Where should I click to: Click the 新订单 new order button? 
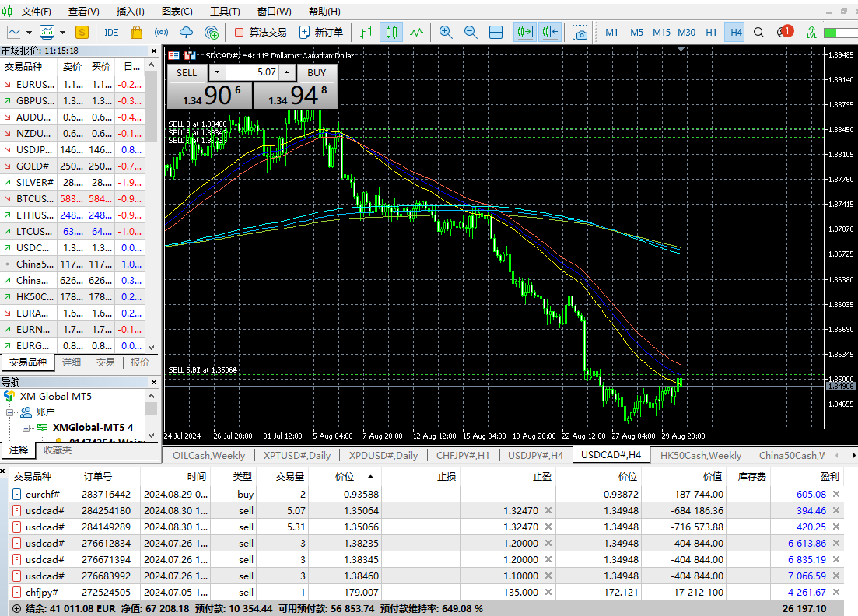pos(322,32)
